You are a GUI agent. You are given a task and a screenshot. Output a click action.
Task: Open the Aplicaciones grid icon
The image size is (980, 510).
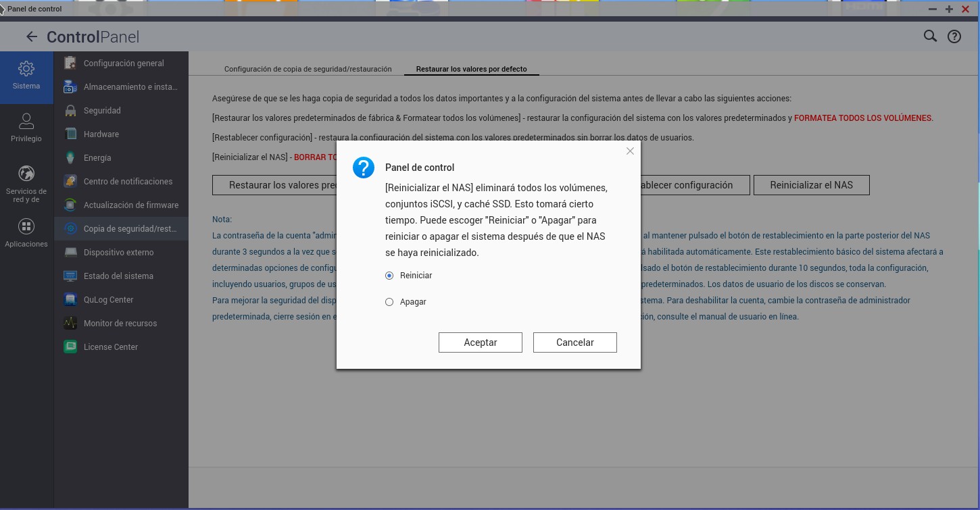point(26,226)
